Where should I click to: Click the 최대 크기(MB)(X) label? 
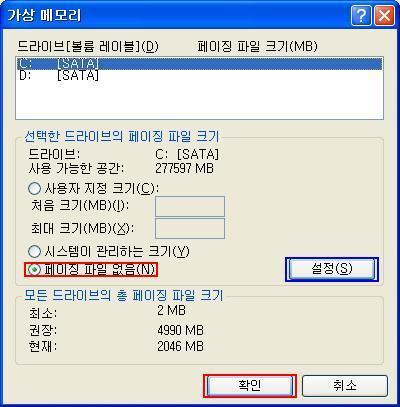[x=82, y=229]
